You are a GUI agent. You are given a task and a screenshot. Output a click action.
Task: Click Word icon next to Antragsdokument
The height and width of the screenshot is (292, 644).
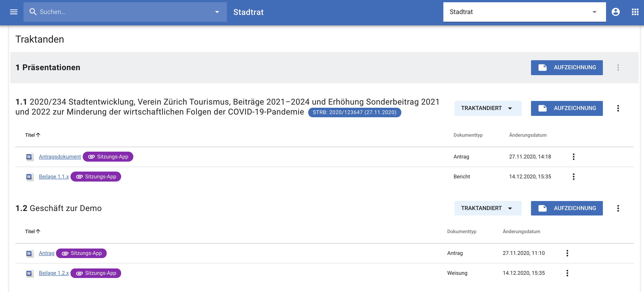(30, 157)
